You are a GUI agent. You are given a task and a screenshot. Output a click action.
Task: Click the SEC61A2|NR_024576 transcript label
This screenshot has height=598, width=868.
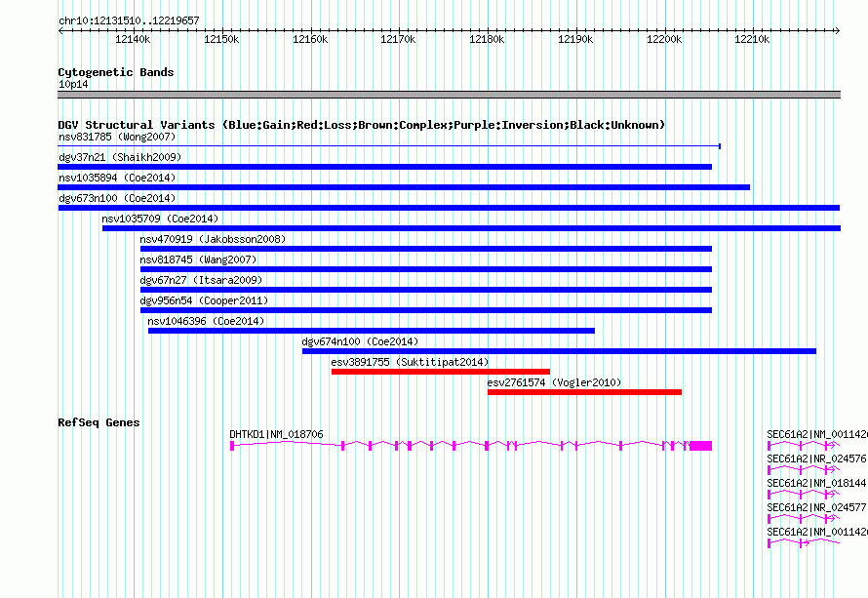pyautogui.click(x=816, y=458)
